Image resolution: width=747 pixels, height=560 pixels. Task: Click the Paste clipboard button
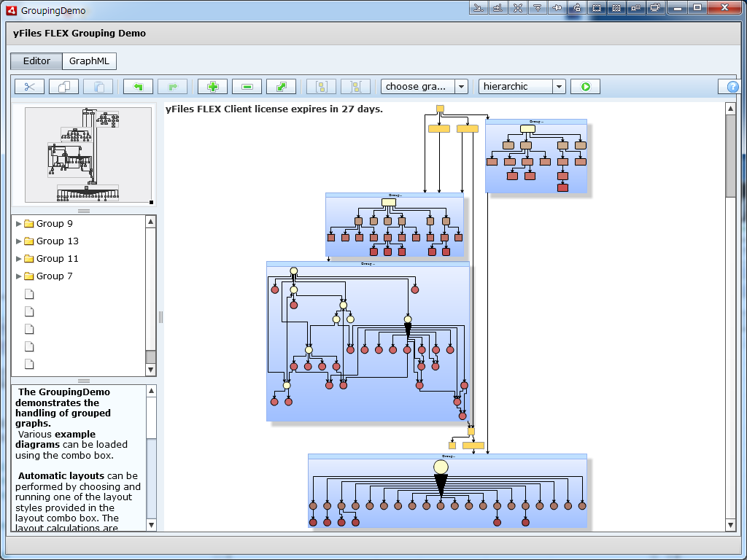pos(98,87)
